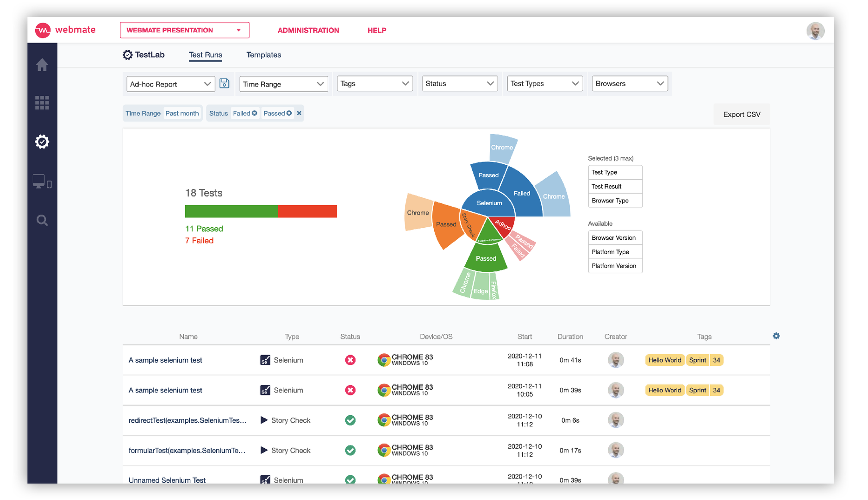Expand the Time Range dropdown
The image size is (868, 500).
tap(284, 84)
